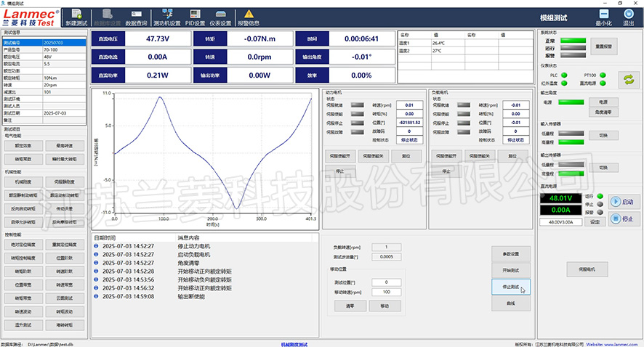Click the 48.00V3.00A setpoint field
This screenshot has width=644, height=347.
click(561, 222)
